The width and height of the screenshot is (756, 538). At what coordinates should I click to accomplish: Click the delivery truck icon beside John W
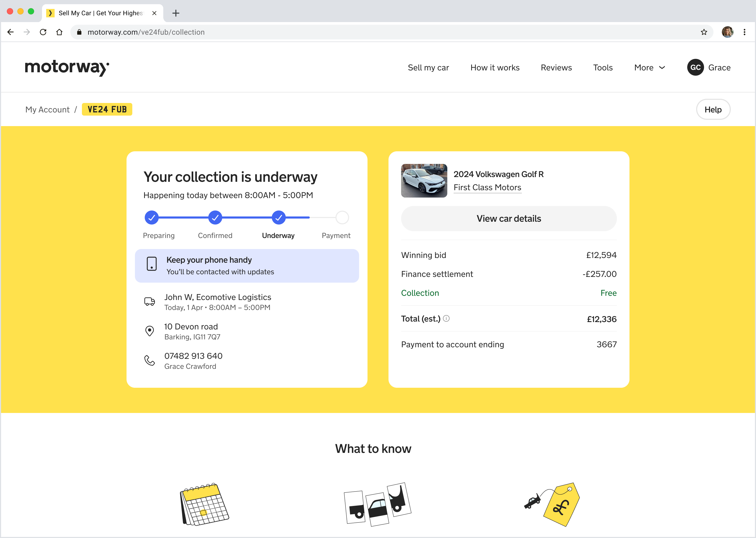[x=150, y=302]
